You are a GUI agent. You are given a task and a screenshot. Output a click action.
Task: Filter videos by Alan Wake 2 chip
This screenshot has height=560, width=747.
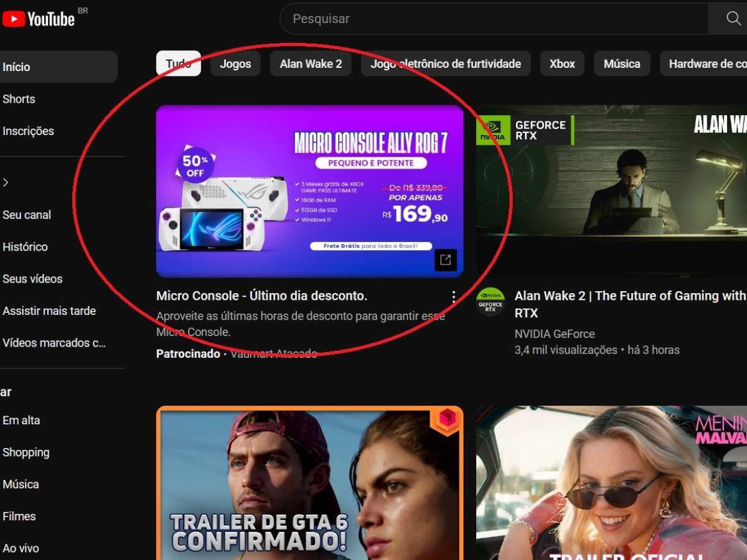[x=311, y=64]
